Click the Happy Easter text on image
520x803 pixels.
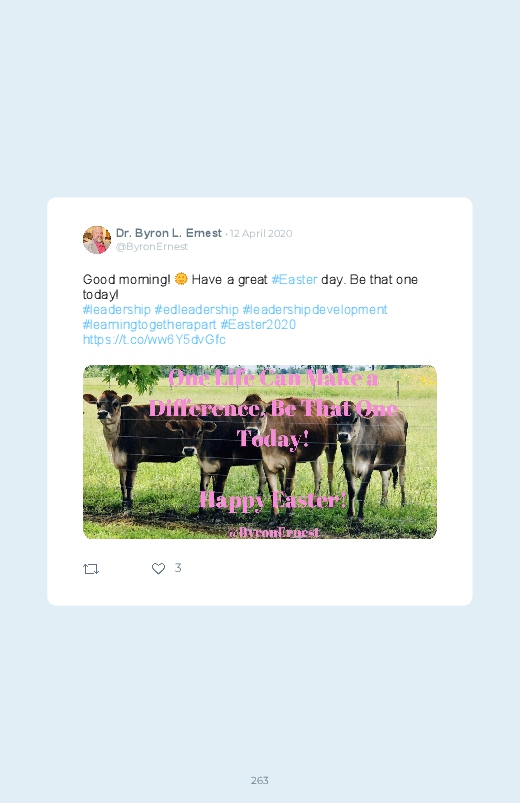pyautogui.click(x=273, y=499)
